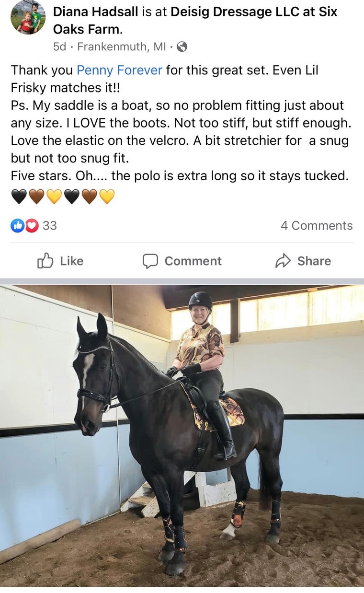This screenshot has height=593, width=364.
Task: Open Diana Hadsall's profile picture
Action: [x=28, y=17]
